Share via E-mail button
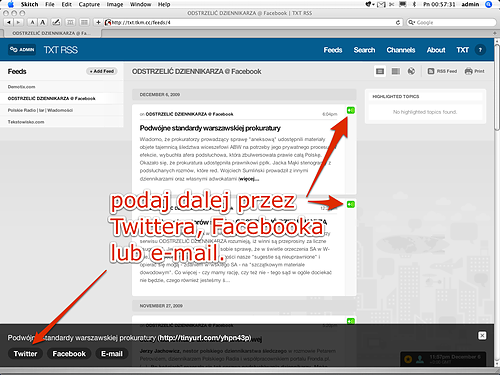 click(112, 354)
